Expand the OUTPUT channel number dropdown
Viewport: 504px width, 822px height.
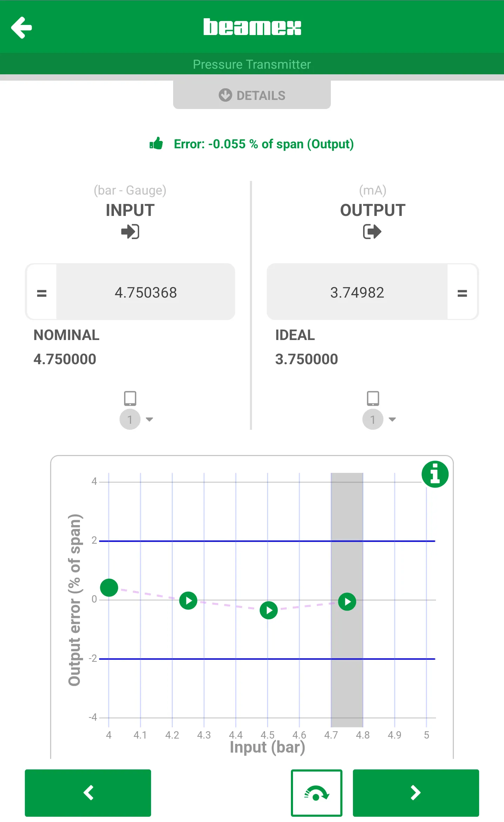tap(380, 419)
